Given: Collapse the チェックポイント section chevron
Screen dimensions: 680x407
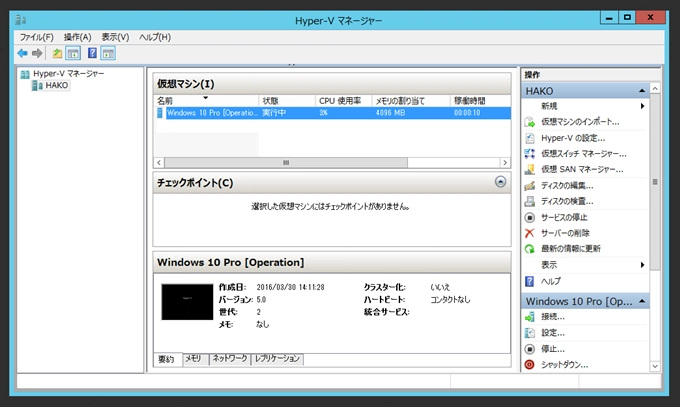Looking at the screenshot, I should click(500, 181).
